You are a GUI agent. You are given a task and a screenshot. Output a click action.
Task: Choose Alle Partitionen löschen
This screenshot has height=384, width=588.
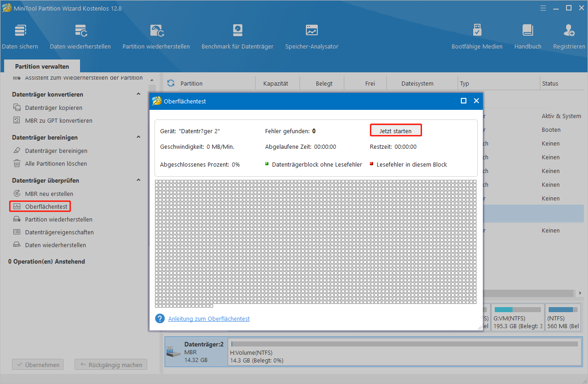[56, 163]
